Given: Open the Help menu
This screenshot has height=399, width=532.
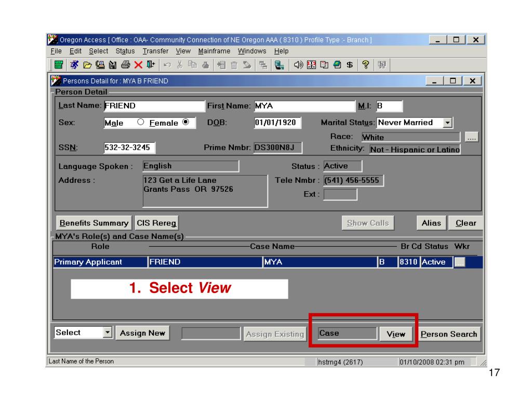Looking at the screenshot, I should (x=281, y=51).
